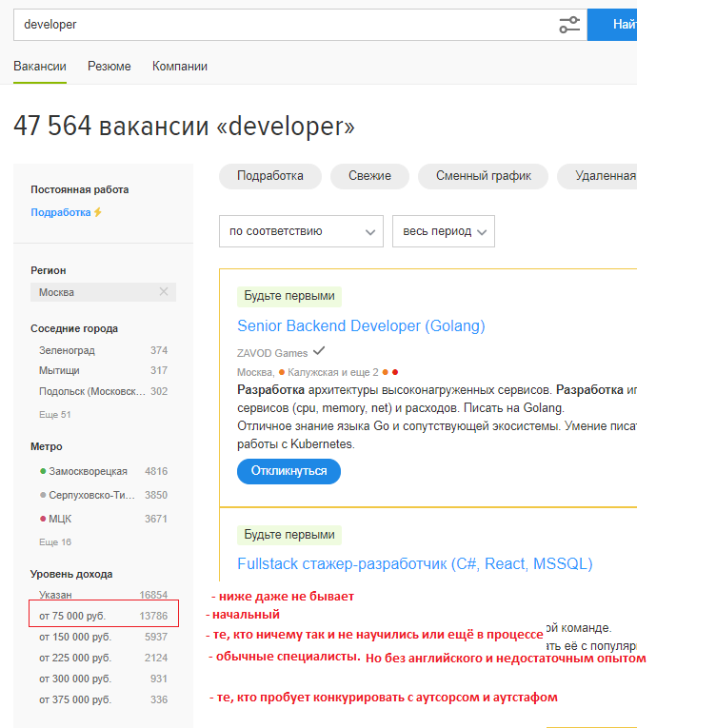Open the по соответствию sort dropdown
The width and height of the screenshot is (716, 728).
click(301, 231)
